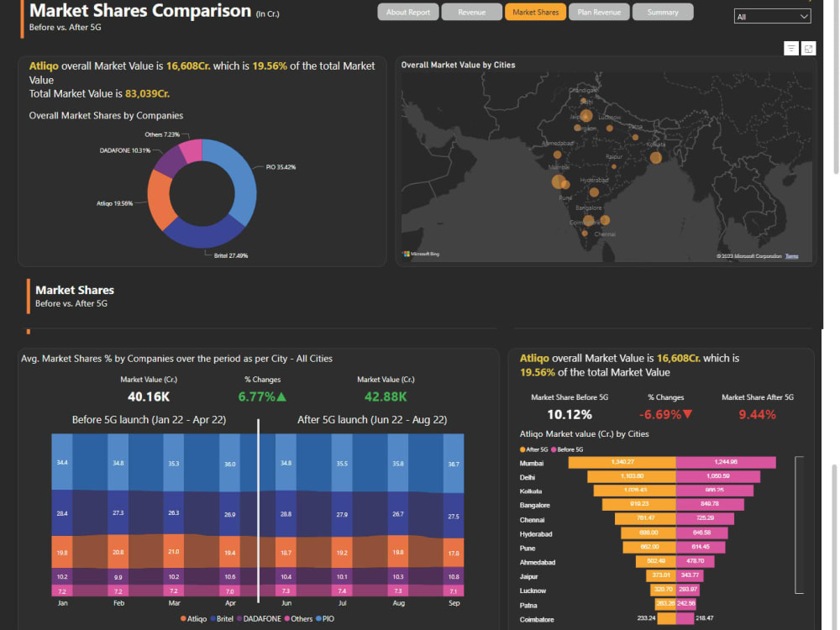The height and width of the screenshot is (630, 840).
Task: Select January PIO column value 34.4
Action: click(x=62, y=462)
